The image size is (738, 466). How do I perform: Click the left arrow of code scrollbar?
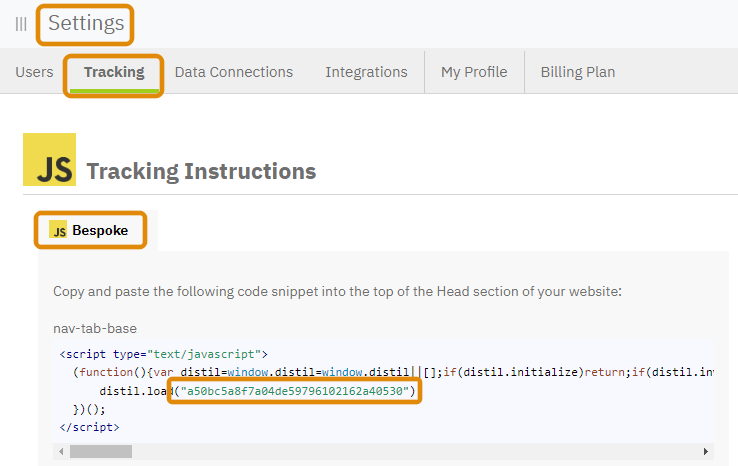tap(61, 451)
